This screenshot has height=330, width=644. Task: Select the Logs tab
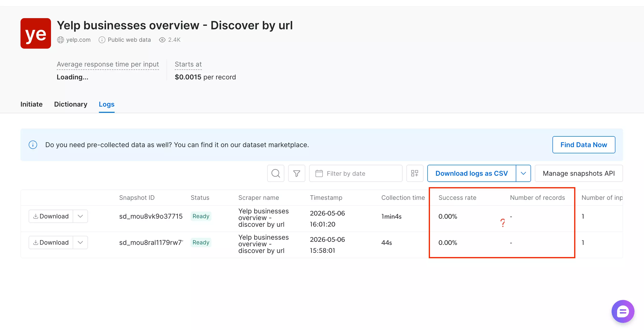coord(107,104)
